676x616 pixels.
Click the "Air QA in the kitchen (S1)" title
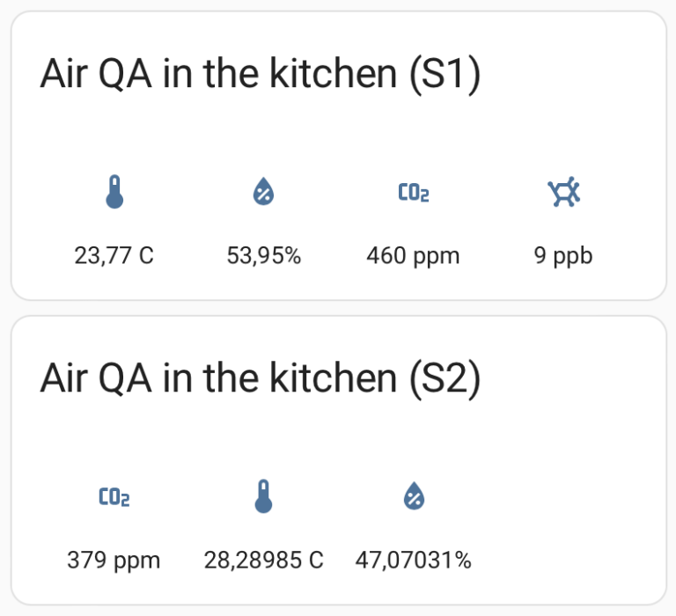[x=261, y=74]
